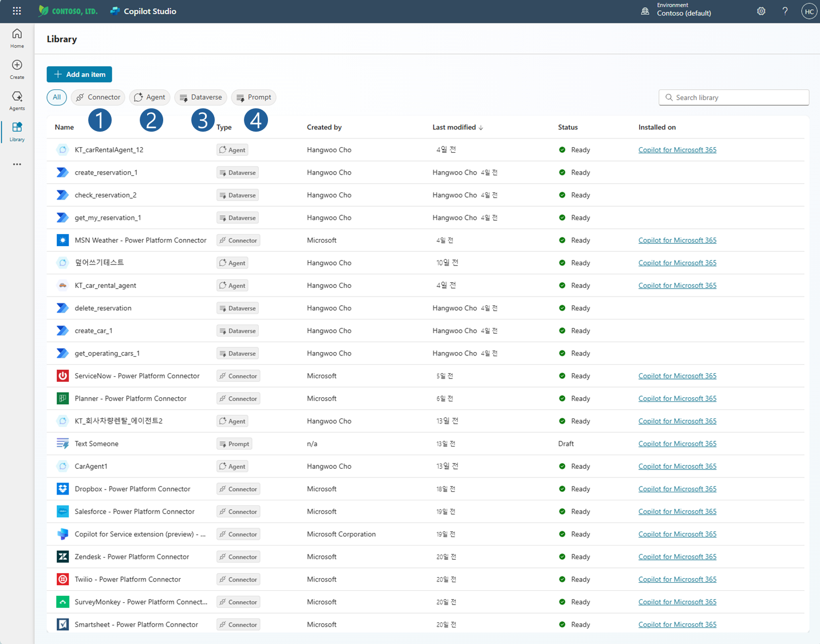Click the Type column header
This screenshot has height=644, width=820.
click(x=224, y=127)
